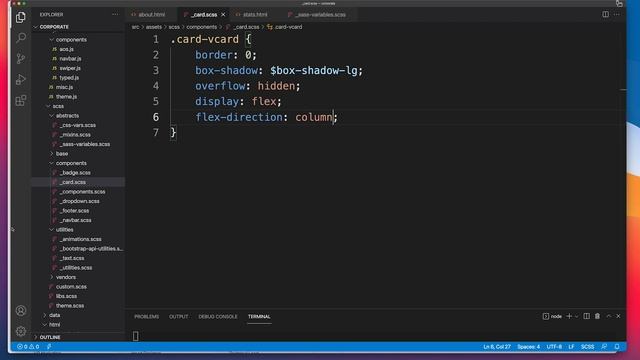Collapse the html folder

coord(54,325)
